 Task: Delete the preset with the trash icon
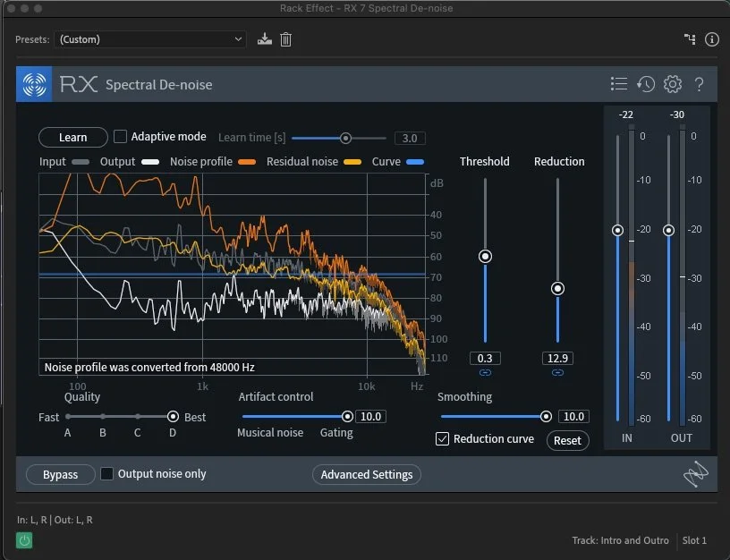click(x=286, y=39)
